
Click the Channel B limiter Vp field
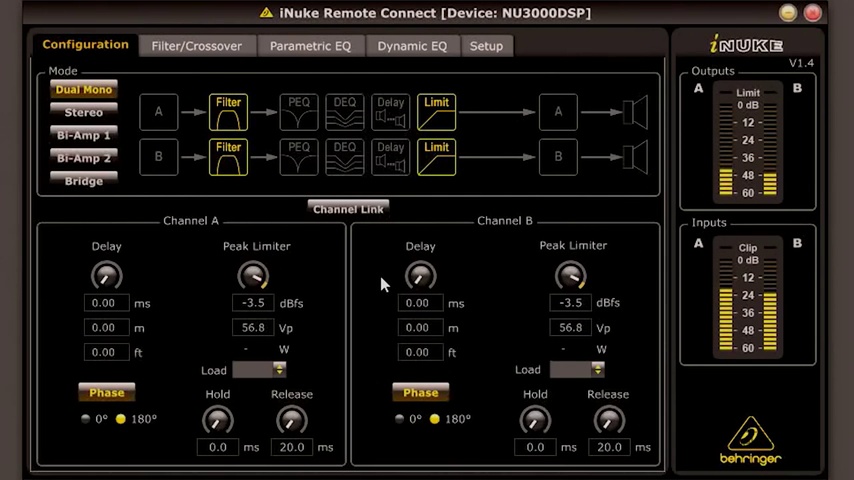tap(570, 327)
